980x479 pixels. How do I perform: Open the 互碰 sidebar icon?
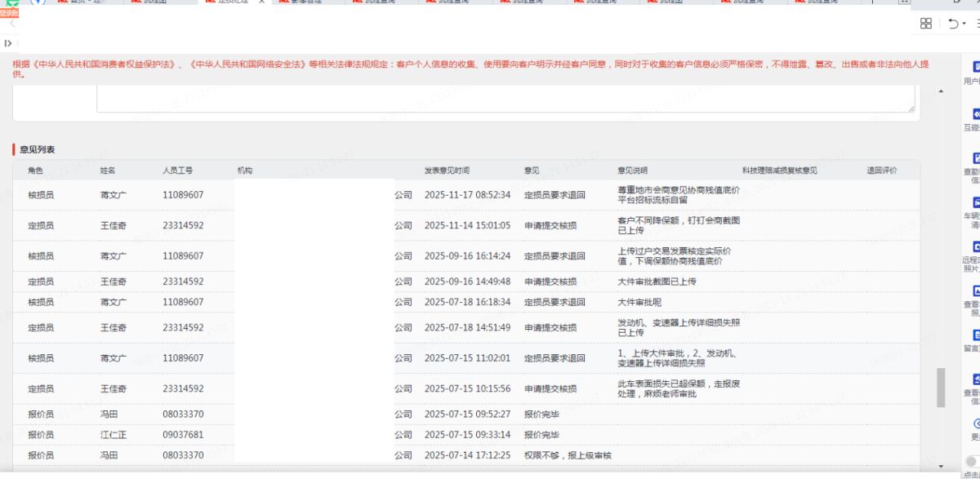[x=975, y=114]
